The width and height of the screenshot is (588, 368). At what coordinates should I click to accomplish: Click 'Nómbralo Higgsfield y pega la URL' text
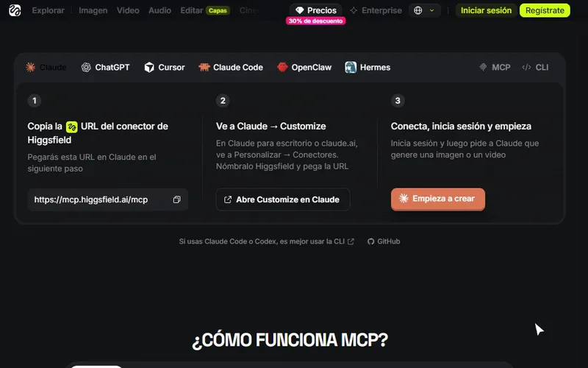click(282, 166)
